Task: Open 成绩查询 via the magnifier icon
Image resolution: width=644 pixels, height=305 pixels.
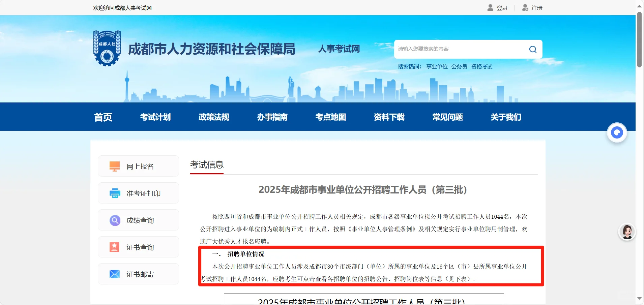Action: pyautogui.click(x=114, y=220)
